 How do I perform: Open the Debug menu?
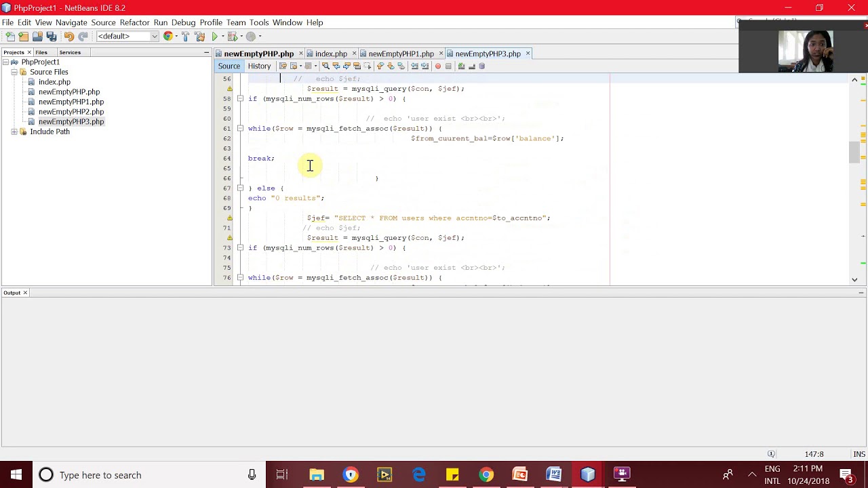click(x=183, y=22)
